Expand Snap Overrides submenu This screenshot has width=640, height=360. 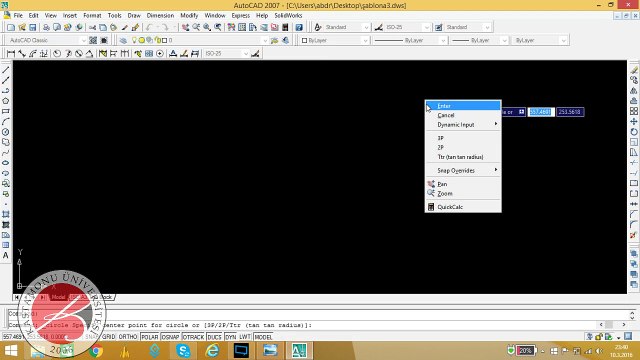point(463,171)
